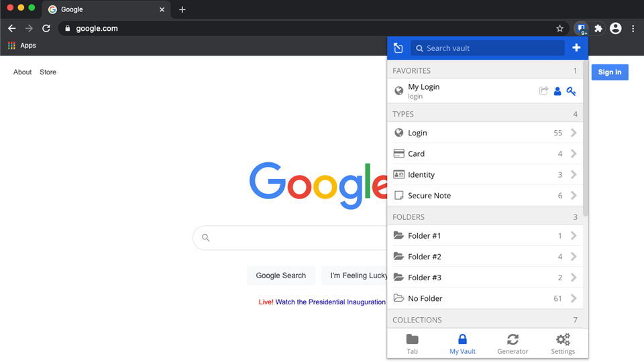Close the Google browser tab
The height and width of the screenshot is (362, 644).
tap(162, 9)
